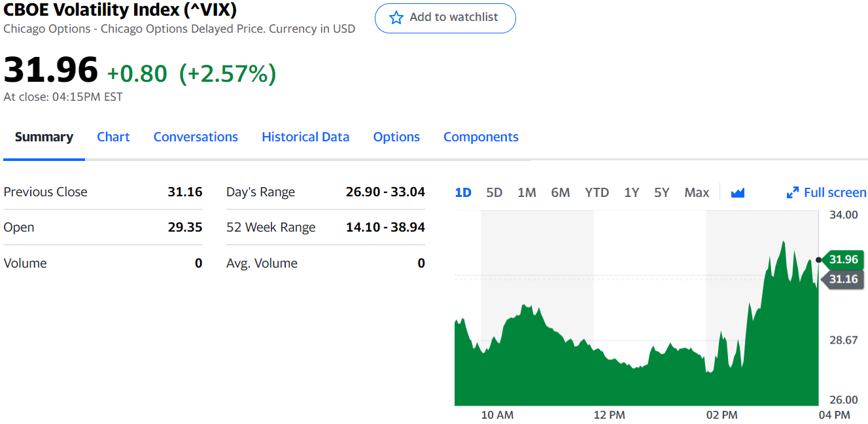Click the +0.80 change value

pos(137,73)
